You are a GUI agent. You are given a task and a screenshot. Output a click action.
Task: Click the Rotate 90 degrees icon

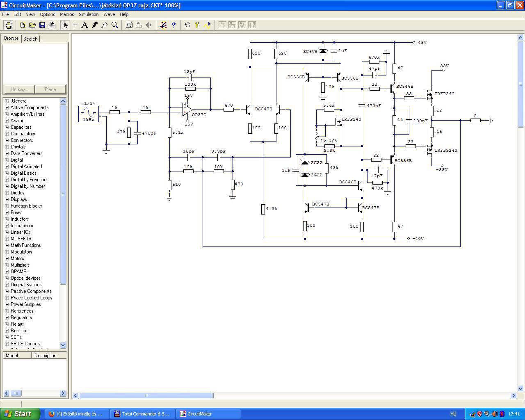click(x=139, y=25)
